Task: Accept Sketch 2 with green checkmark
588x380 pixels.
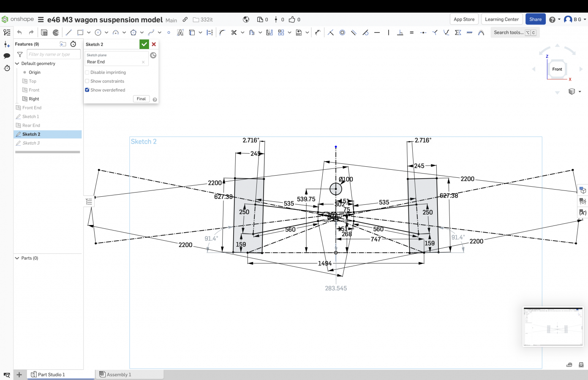Action: click(x=144, y=44)
